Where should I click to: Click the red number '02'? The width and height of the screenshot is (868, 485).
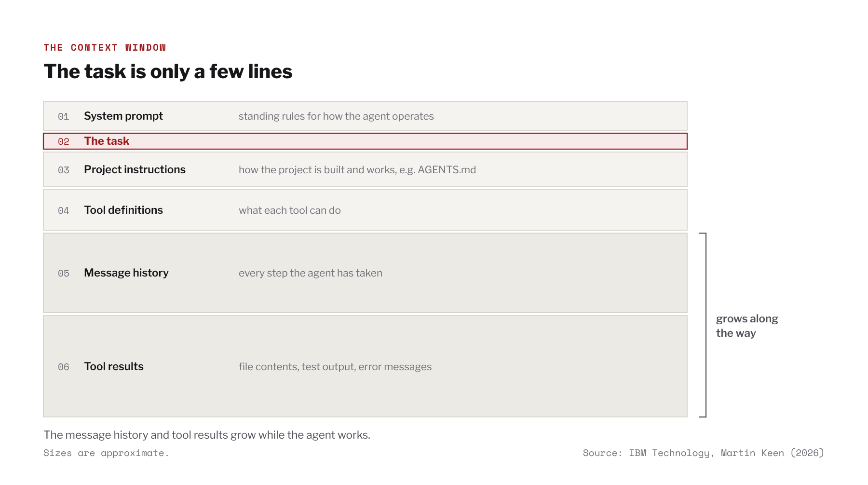pyautogui.click(x=64, y=141)
